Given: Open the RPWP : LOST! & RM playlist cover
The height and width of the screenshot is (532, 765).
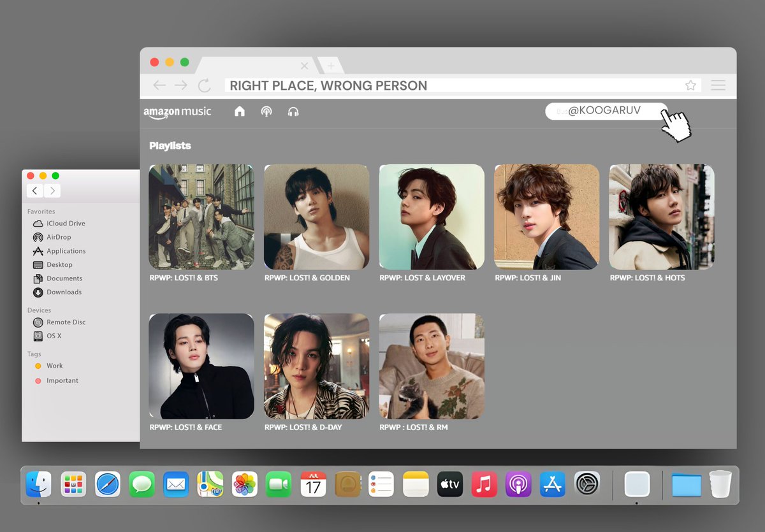Looking at the screenshot, I should pyautogui.click(x=432, y=366).
